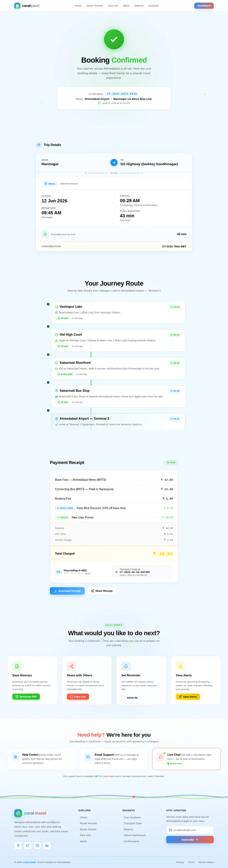The height and width of the screenshot is (868, 228).
Task: Open the Live Chat support card
Action: point(187,759)
